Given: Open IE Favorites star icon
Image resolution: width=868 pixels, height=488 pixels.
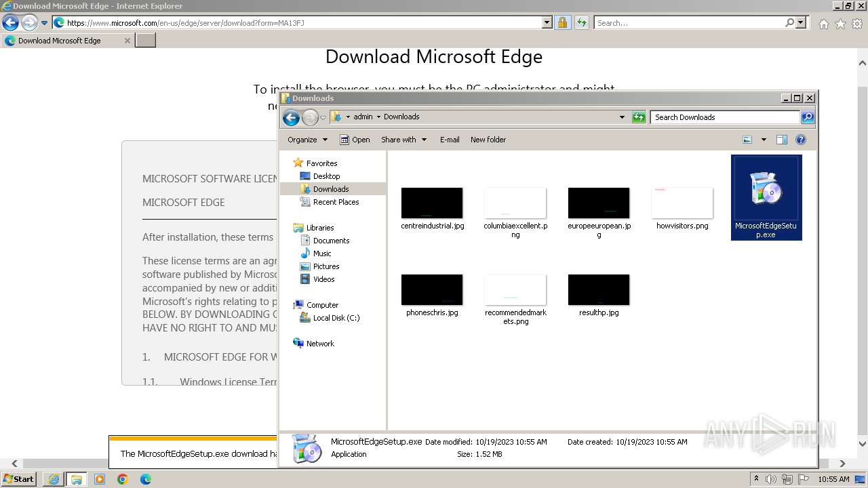Looking at the screenshot, I should click(x=840, y=24).
